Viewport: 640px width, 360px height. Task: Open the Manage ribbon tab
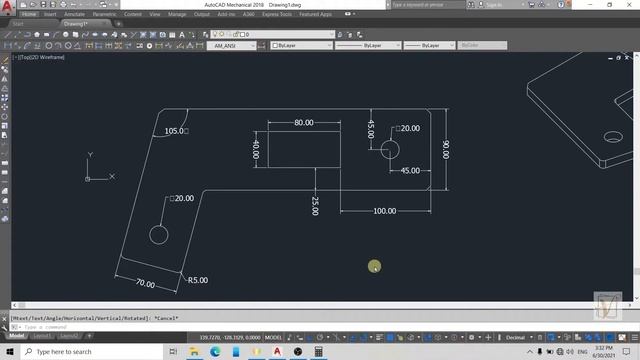point(177,14)
